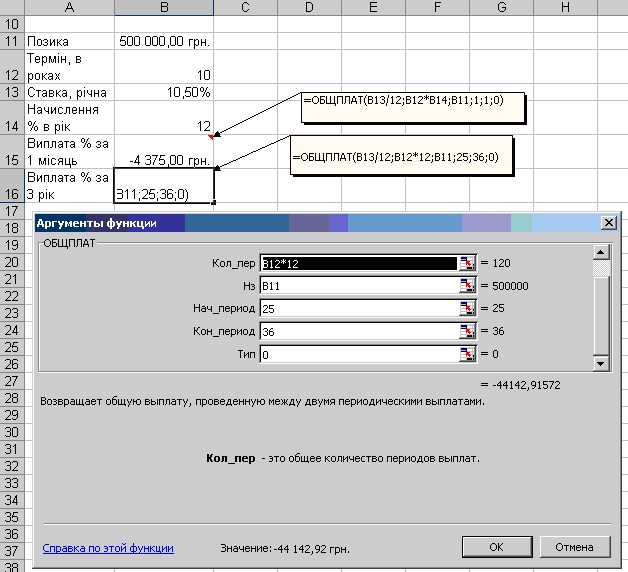Click collapse-dialog icon beside Нз field
Image resolution: width=628 pixels, height=572 pixels.
coord(466,286)
